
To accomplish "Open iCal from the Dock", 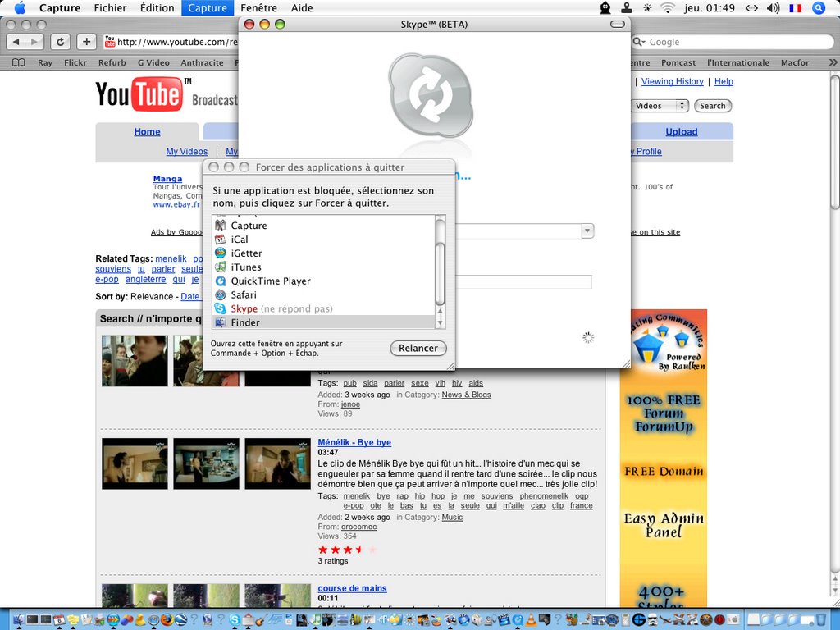I will pyautogui.click(x=59, y=620).
